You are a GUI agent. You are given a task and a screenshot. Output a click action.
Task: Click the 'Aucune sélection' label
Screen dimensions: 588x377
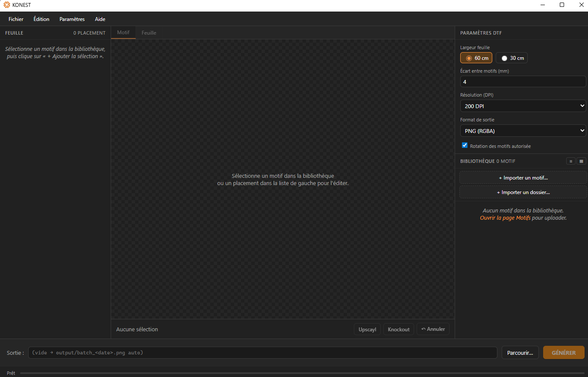tap(137, 330)
